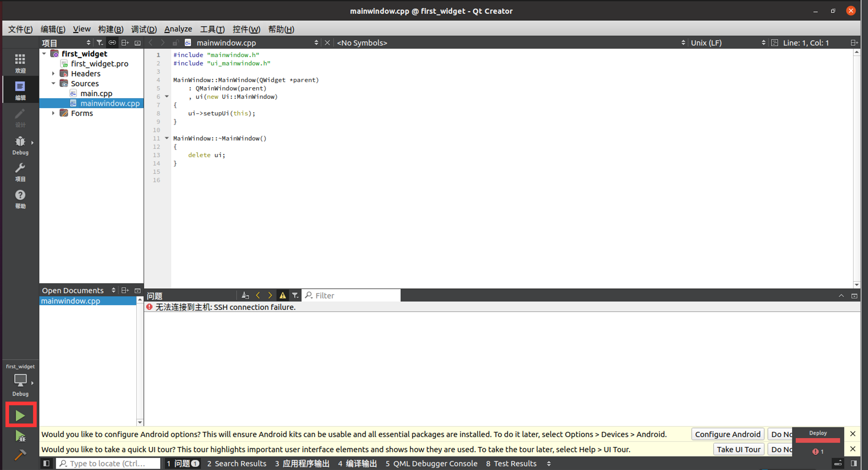
Task: Go to previous issue arrow
Action: click(258, 295)
